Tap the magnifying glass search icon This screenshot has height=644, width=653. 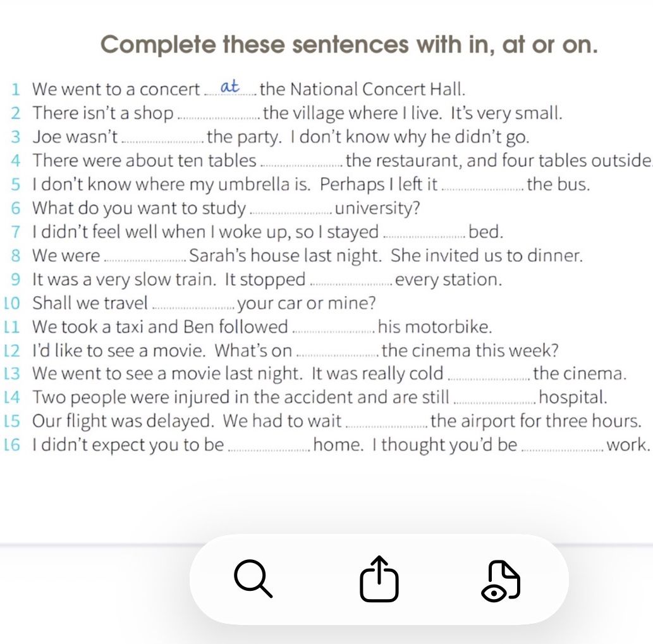(253, 579)
